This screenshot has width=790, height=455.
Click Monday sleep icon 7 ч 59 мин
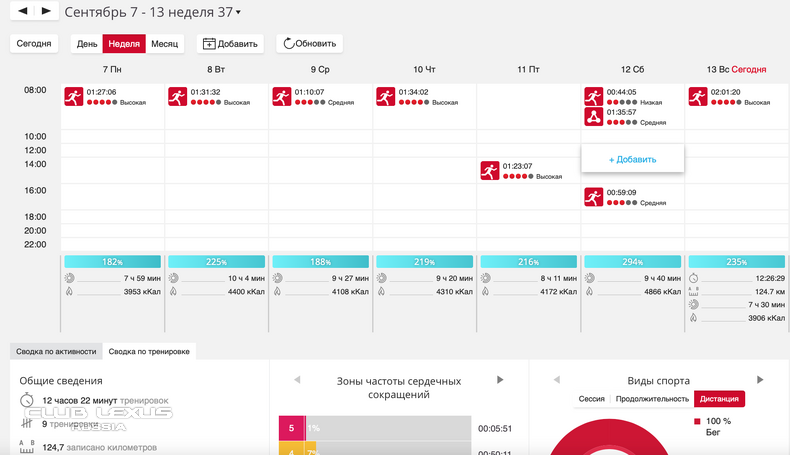click(70, 278)
